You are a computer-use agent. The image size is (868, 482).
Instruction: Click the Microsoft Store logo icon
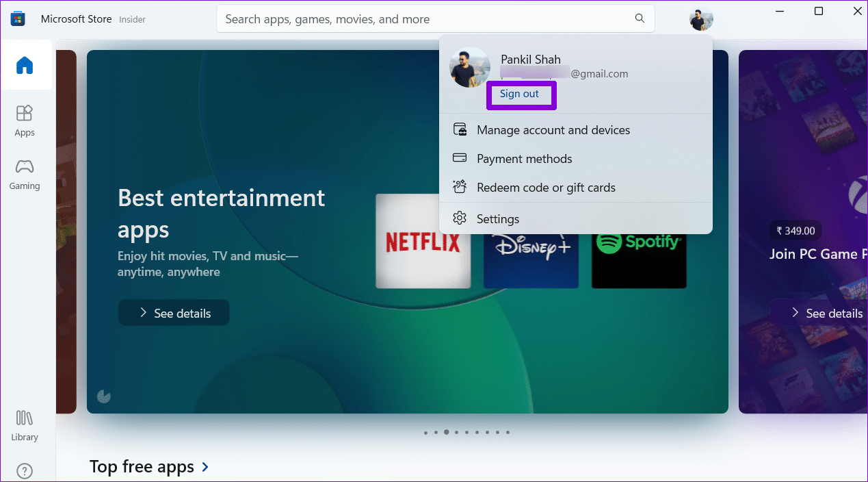(x=18, y=19)
